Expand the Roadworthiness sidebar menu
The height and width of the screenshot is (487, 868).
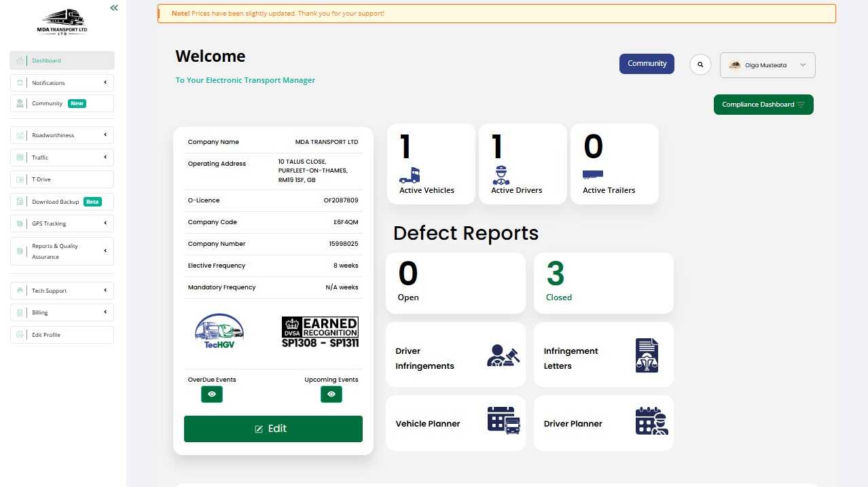62,135
